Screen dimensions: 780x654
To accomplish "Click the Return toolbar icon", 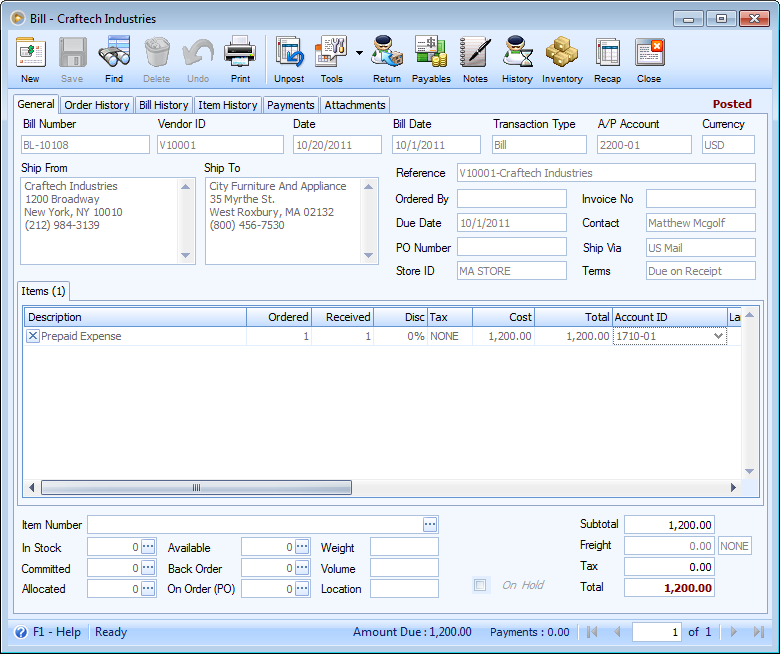I will pyautogui.click(x=387, y=52).
